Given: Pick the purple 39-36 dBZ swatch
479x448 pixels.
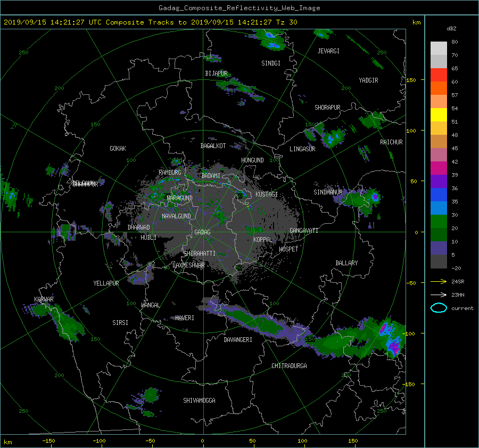Looking at the screenshot, I should click(439, 181).
